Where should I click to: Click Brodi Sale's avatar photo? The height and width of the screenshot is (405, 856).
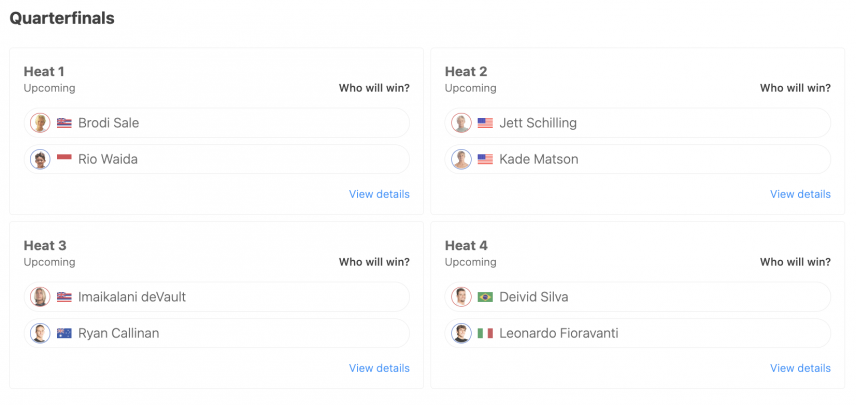coord(40,123)
